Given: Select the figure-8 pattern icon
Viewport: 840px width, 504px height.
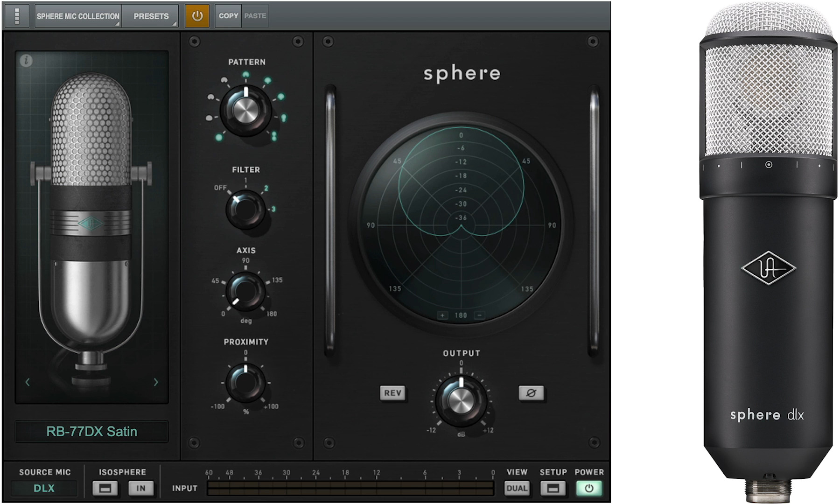Looking at the screenshot, I should [x=274, y=136].
